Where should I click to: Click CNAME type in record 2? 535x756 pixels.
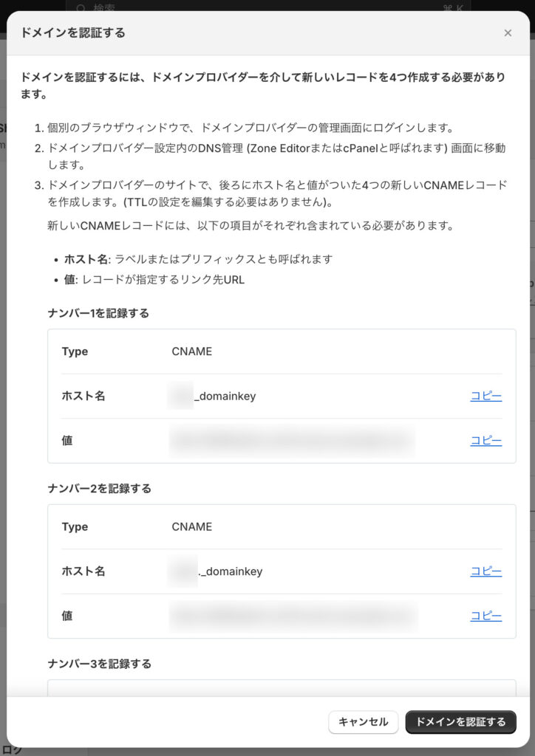click(x=192, y=527)
